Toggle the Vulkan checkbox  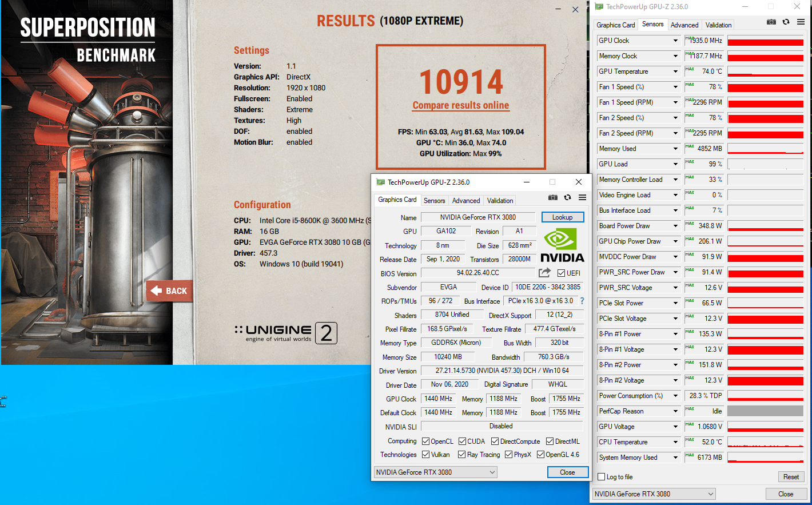[425, 455]
